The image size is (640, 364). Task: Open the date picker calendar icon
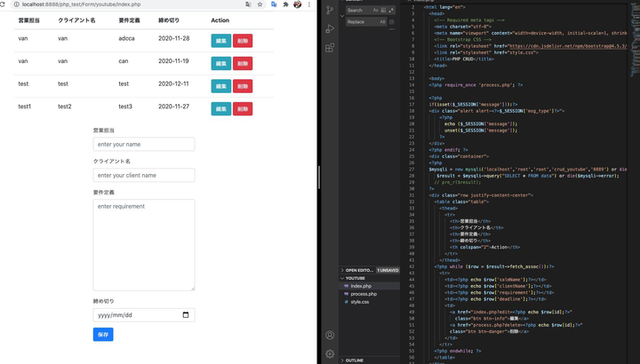185,315
